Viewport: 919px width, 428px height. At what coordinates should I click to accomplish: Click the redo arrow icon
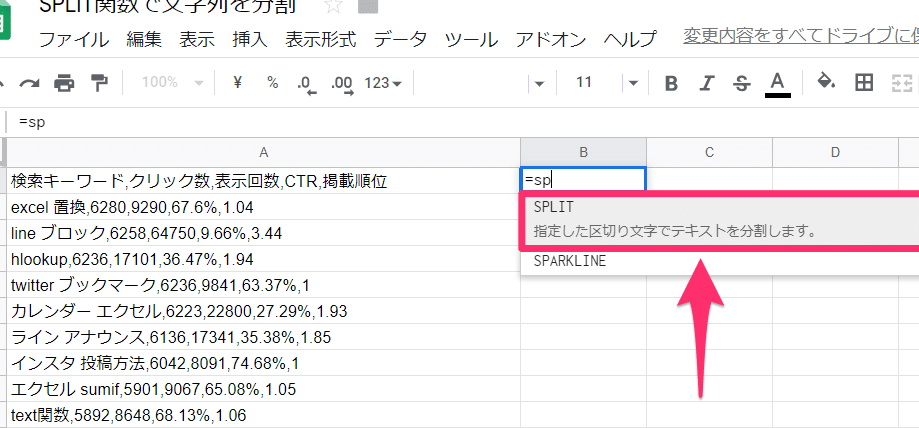29,83
